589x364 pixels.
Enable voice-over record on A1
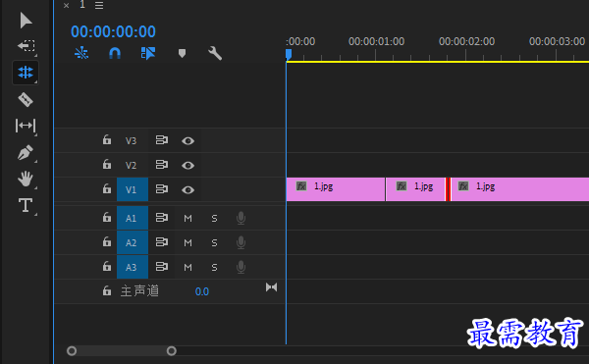(x=241, y=218)
